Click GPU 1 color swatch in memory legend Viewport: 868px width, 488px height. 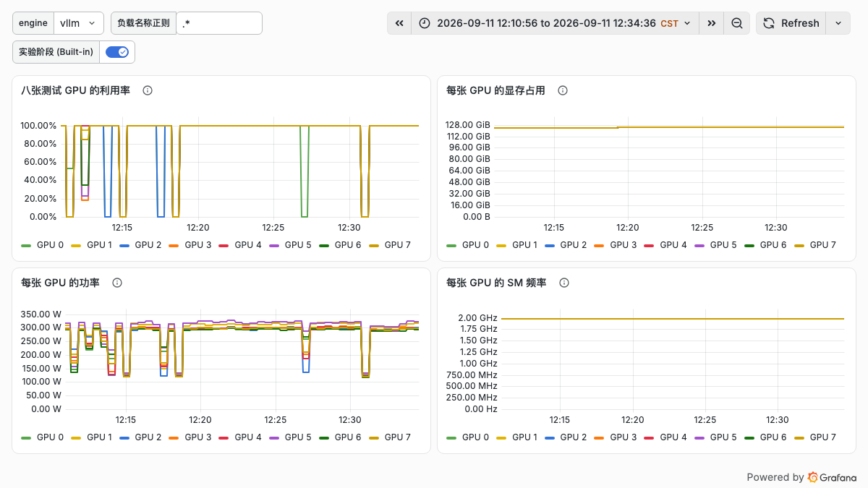(501, 245)
